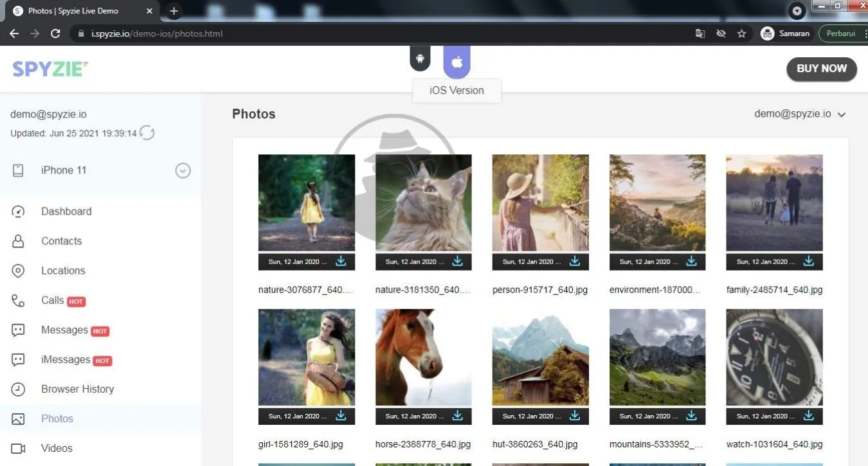Reload the browser page
Image resolution: width=868 pixels, height=466 pixels.
55,33
